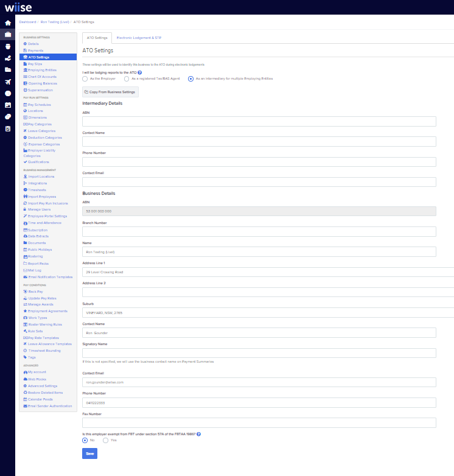Click the star icon beside Employment Agreements
The image size is (454, 476).
25,311
